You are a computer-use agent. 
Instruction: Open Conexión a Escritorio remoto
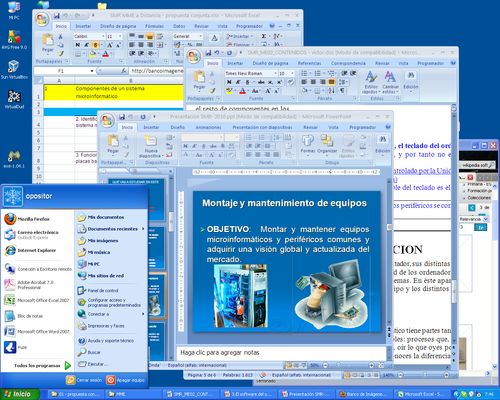pyautogui.click(x=38, y=269)
